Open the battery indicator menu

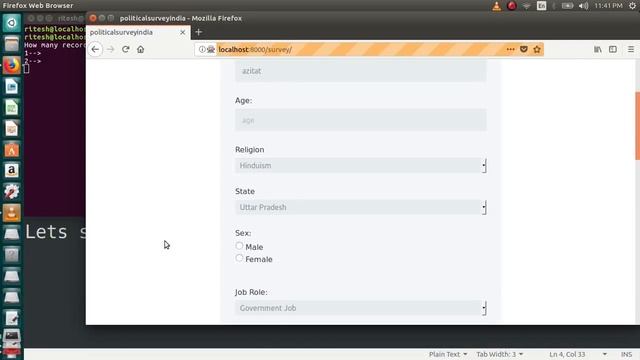pos(567,6)
